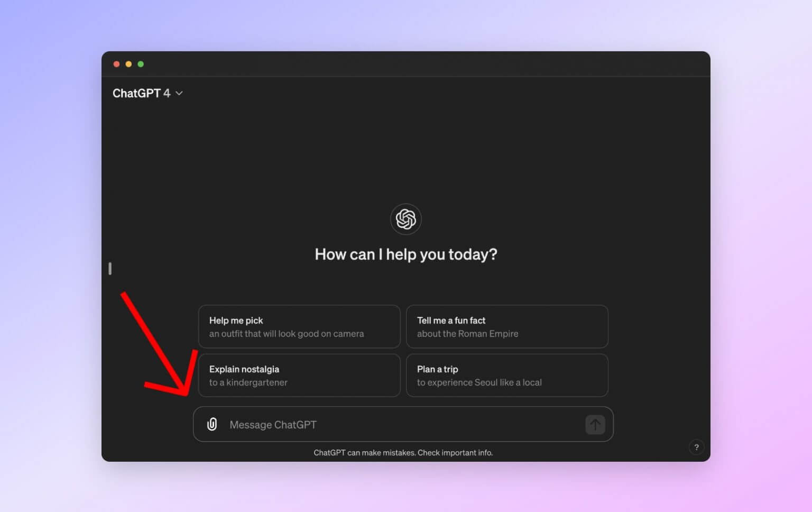
Task: Select the attachment clip in the chat box
Action: pyautogui.click(x=212, y=424)
